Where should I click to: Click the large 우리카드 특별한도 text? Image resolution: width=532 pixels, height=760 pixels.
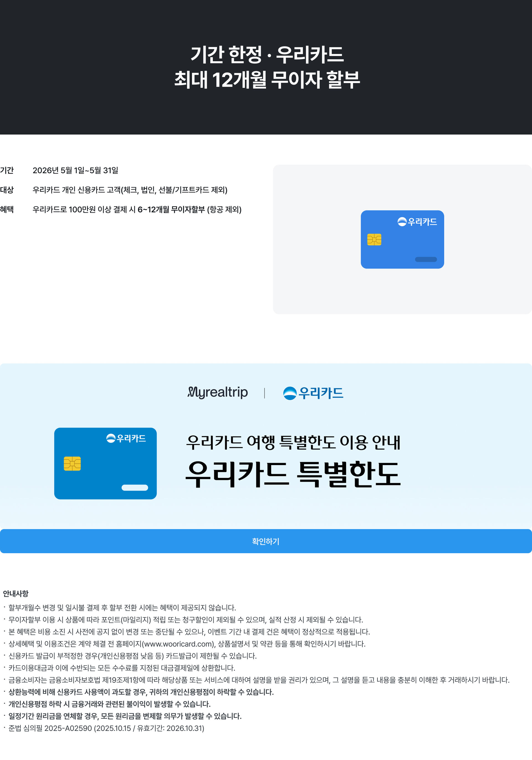click(293, 474)
